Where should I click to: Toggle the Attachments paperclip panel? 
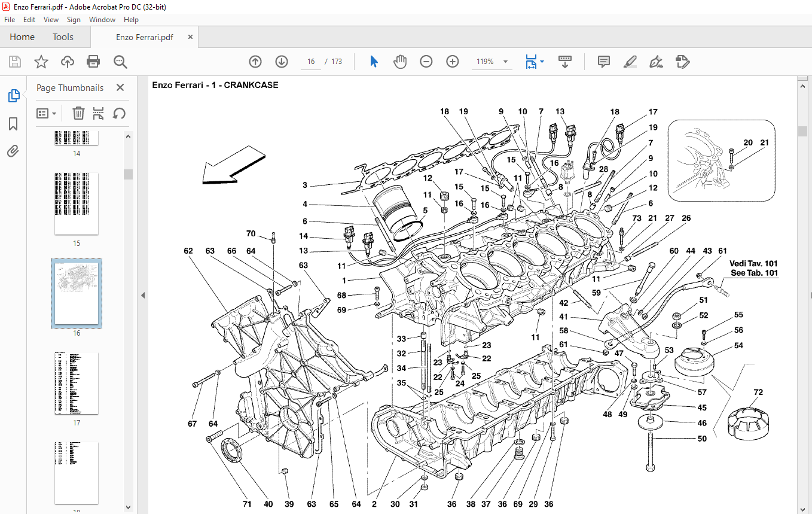13,151
